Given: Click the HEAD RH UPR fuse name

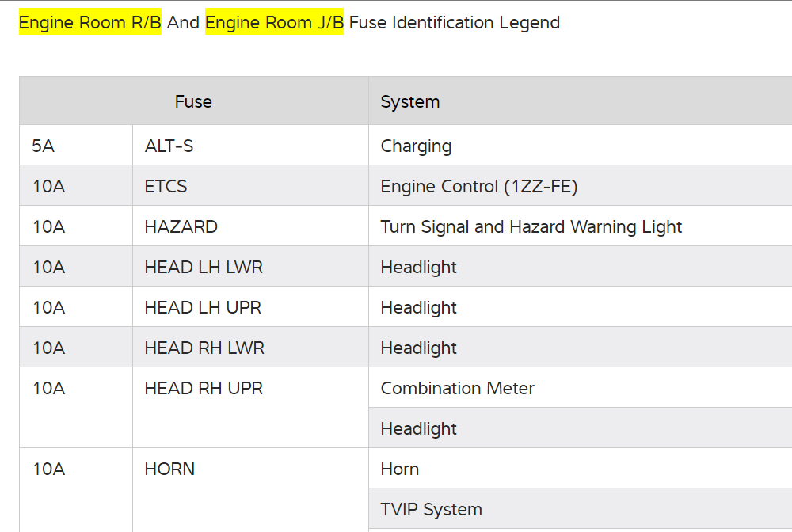Looking at the screenshot, I should pos(204,388).
